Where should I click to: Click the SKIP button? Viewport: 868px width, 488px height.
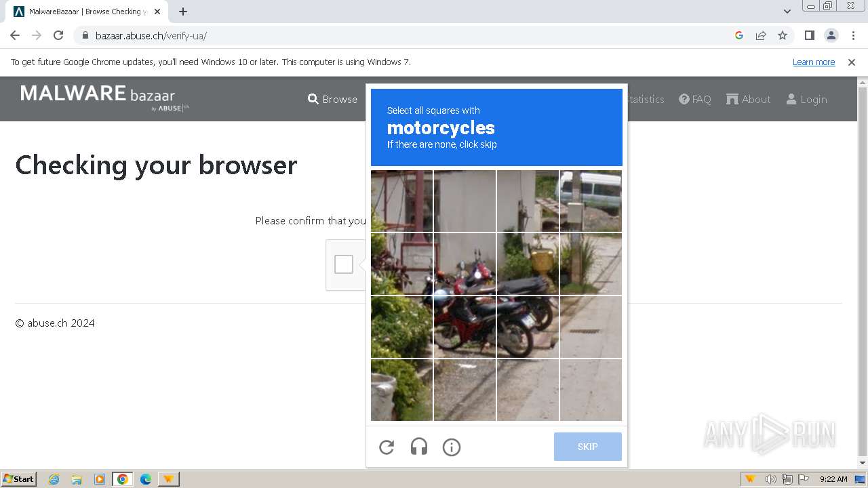tap(588, 447)
